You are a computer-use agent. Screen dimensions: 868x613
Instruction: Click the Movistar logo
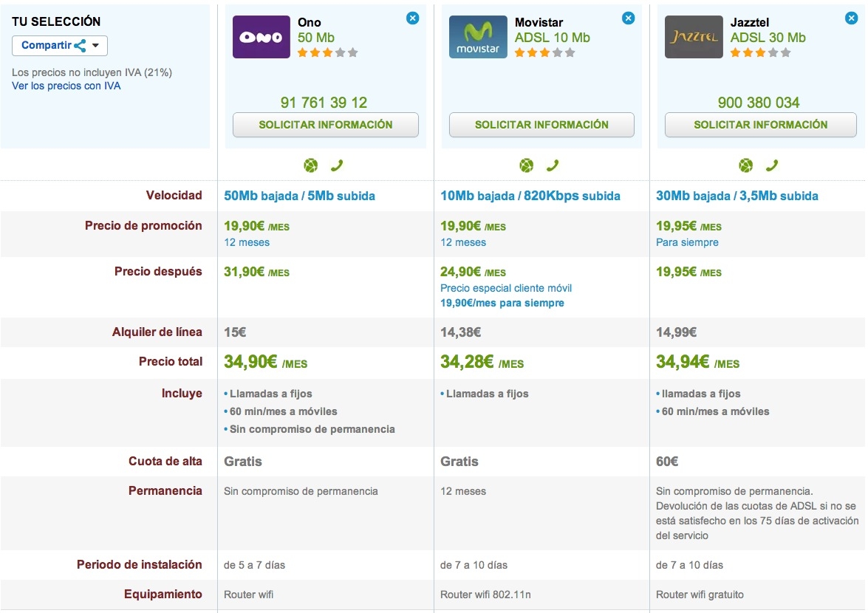coord(478,37)
